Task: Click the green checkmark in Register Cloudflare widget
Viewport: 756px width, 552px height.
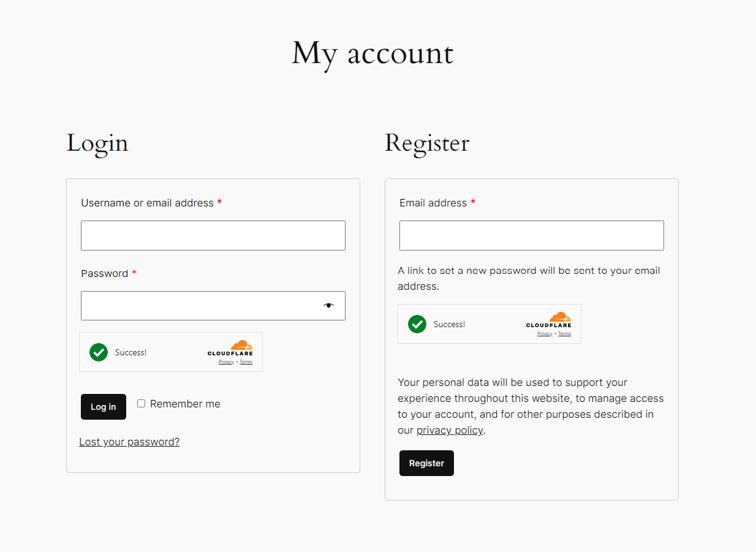Action: (417, 324)
